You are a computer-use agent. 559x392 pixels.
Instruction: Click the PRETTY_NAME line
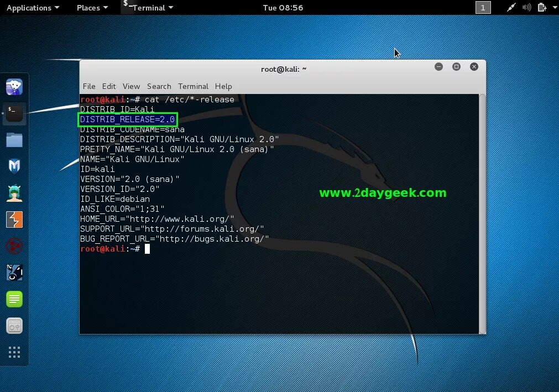(x=177, y=149)
